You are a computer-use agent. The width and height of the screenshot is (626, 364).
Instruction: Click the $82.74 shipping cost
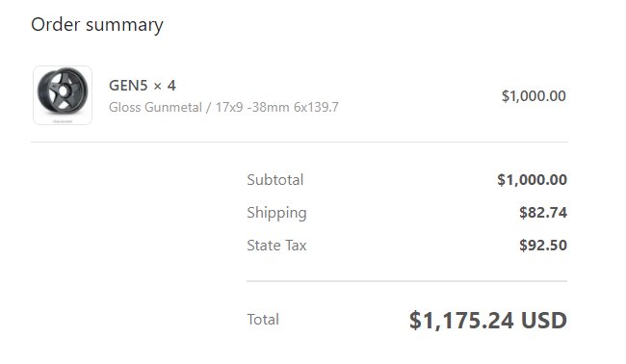click(543, 213)
